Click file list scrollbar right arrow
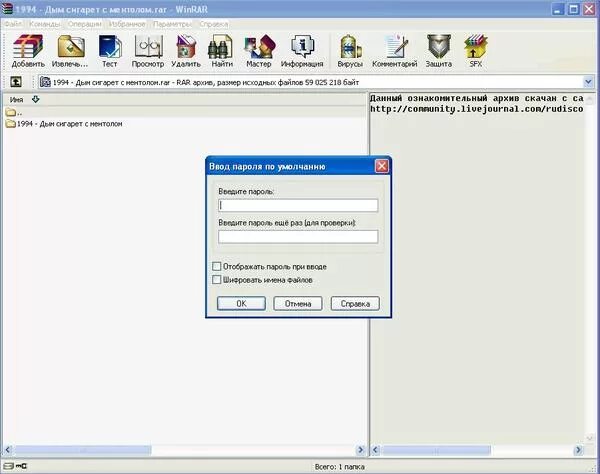This screenshot has height=474, width=600. click(360, 450)
